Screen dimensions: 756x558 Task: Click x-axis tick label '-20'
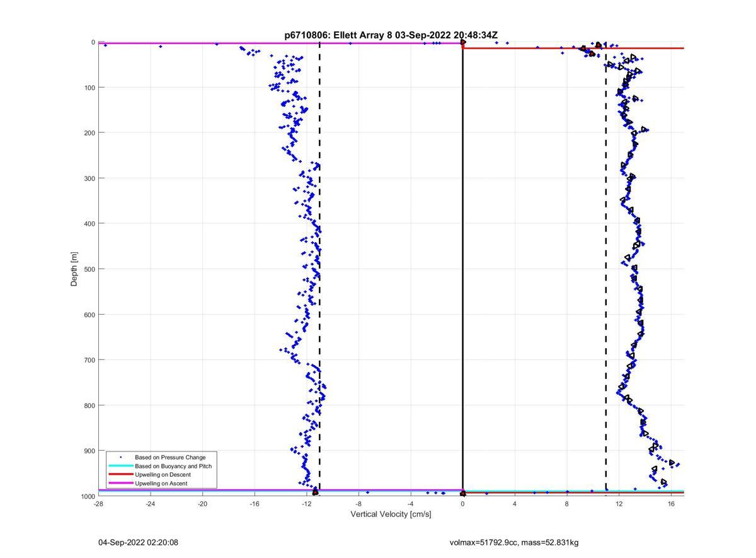click(202, 504)
